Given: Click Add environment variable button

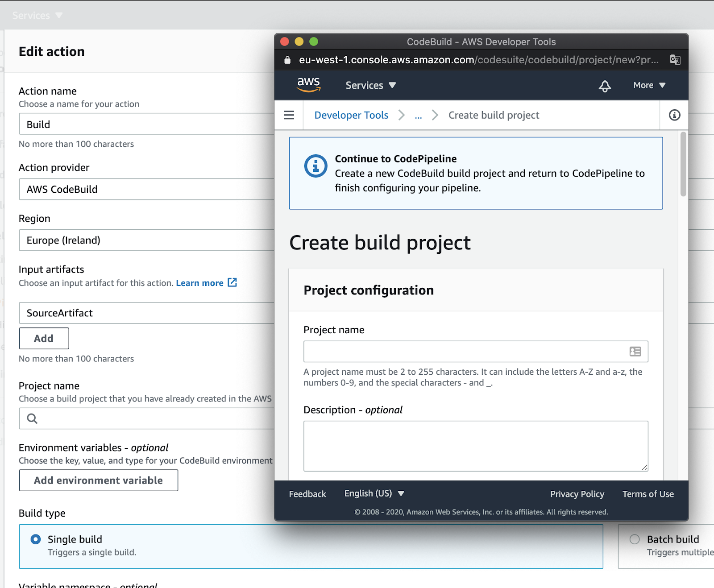Looking at the screenshot, I should [98, 480].
